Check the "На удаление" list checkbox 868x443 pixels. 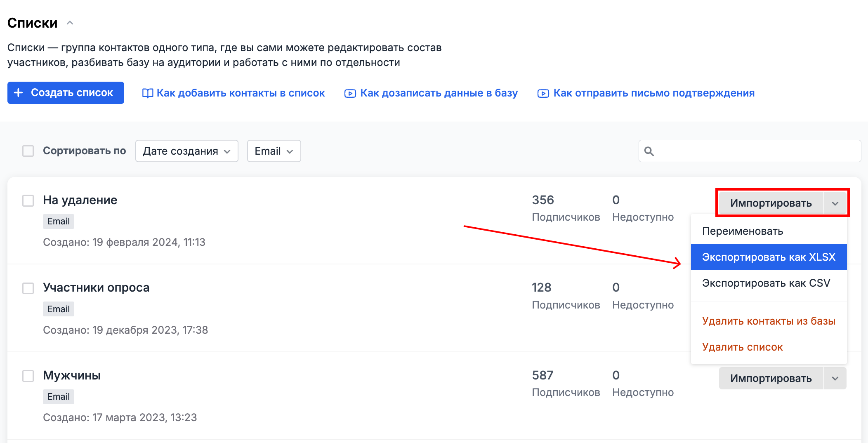click(28, 201)
